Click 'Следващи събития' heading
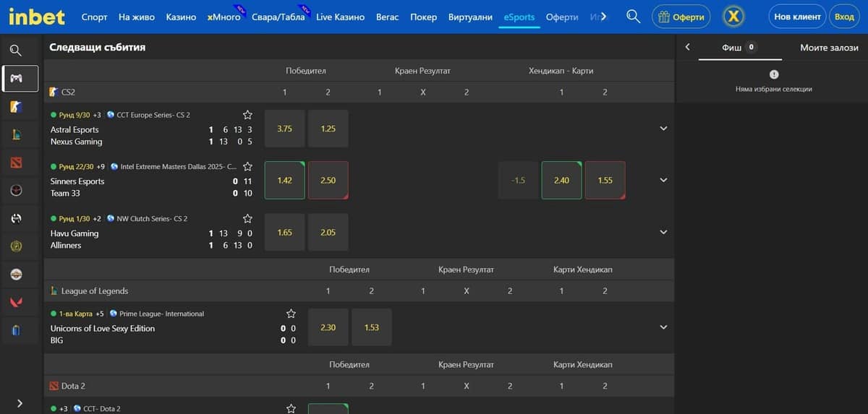Viewport: 868px width, 414px height. (x=98, y=47)
